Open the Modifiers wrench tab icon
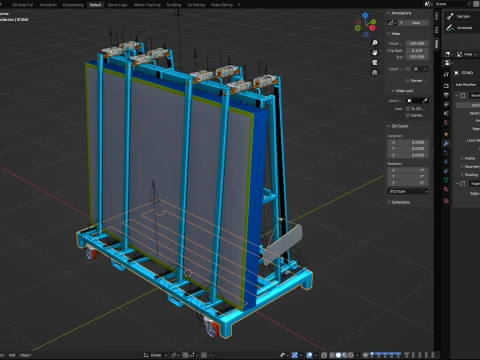480x360 pixels. (446, 144)
